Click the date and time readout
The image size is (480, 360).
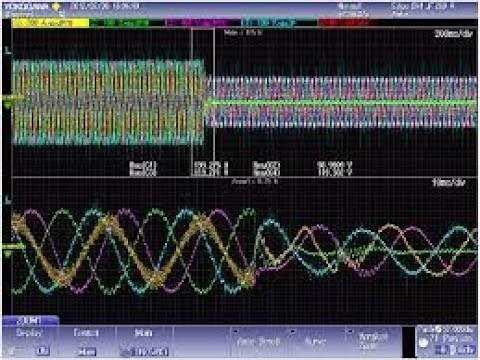(x=105, y=6)
